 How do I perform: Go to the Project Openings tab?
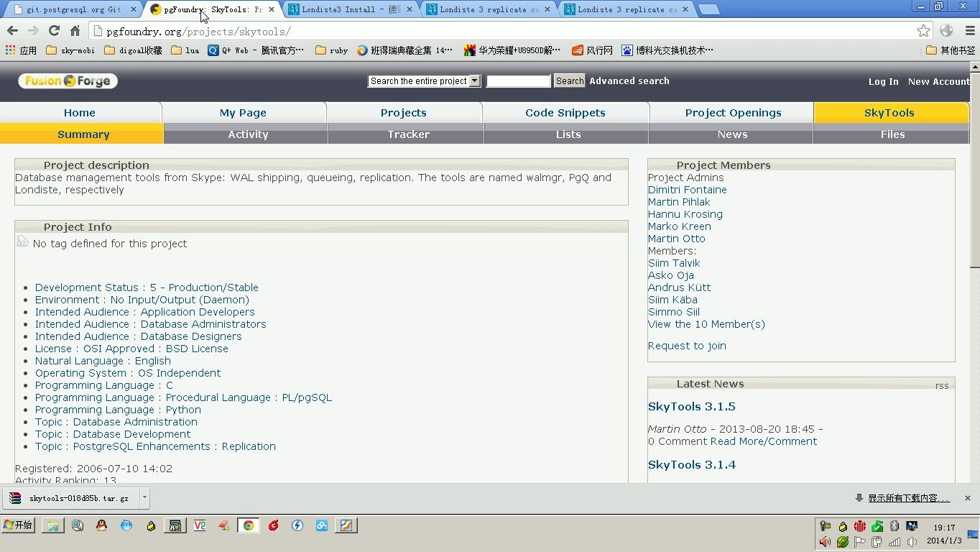click(733, 113)
